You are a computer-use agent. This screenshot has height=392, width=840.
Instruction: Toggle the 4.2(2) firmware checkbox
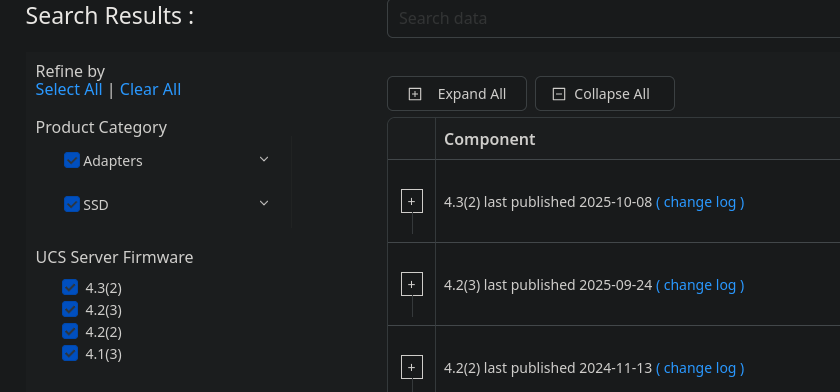point(70,331)
